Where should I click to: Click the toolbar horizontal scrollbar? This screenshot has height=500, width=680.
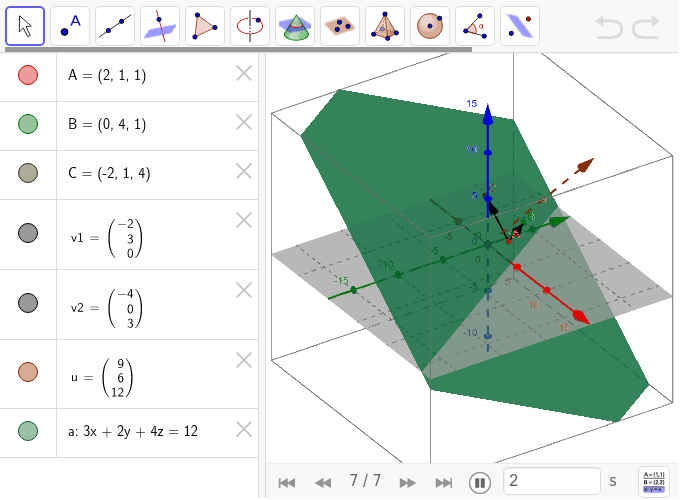tap(238, 49)
